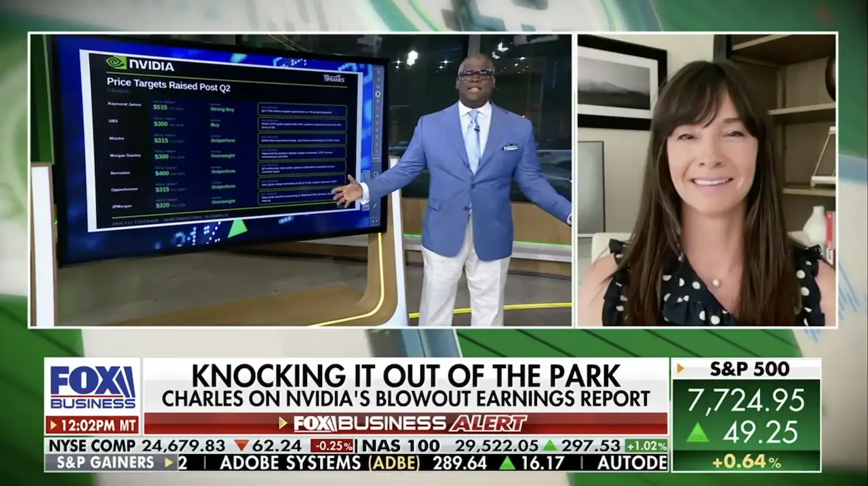Click the yellow arrow before Fox Business Alert
This screenshot has height=486, width=868.
point(284,423)
